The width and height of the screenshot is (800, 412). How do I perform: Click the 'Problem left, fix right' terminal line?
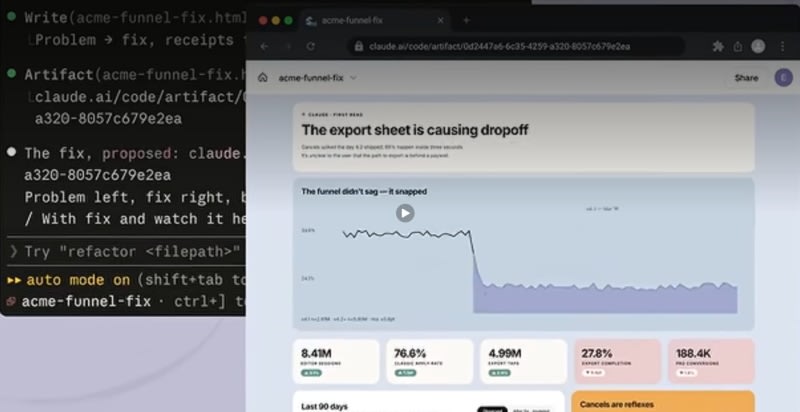[x=136, y=197]
